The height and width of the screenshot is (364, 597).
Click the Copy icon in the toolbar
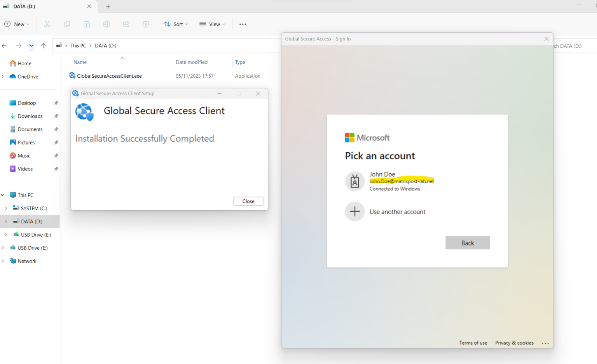[67, 24]
